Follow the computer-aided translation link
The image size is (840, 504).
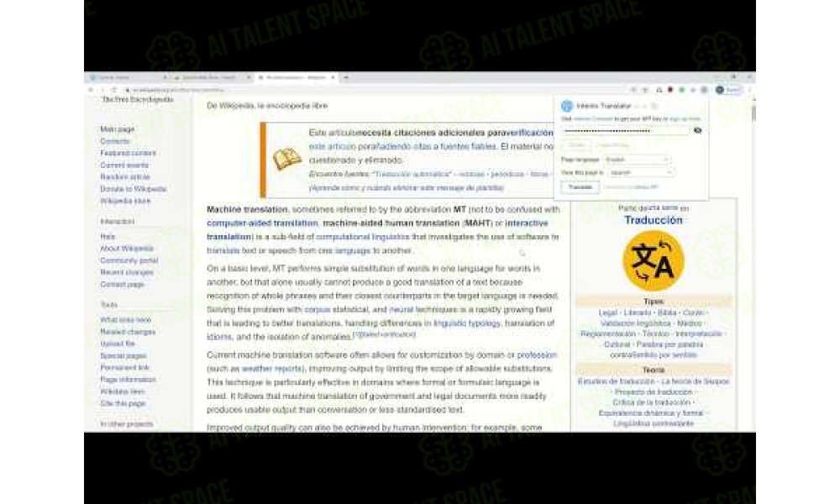[x=262, y=223]
